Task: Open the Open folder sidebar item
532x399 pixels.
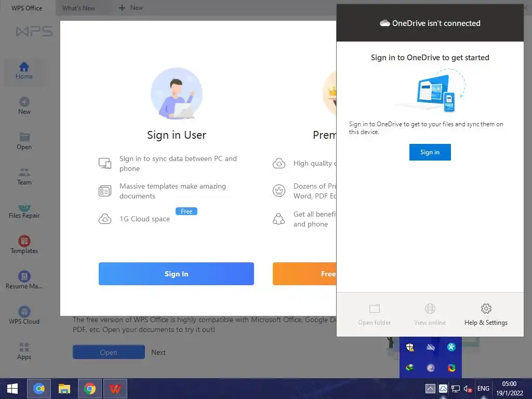Action: point(24,141)
